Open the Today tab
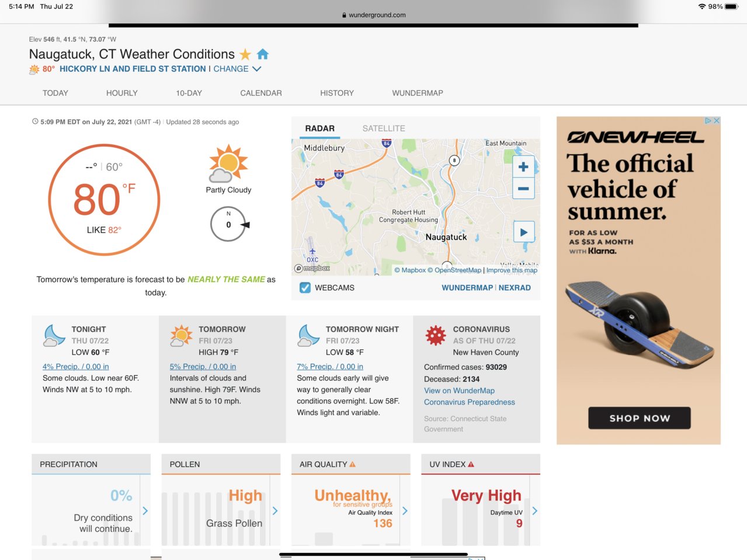The image size is (747, 560). coord(55,93)
